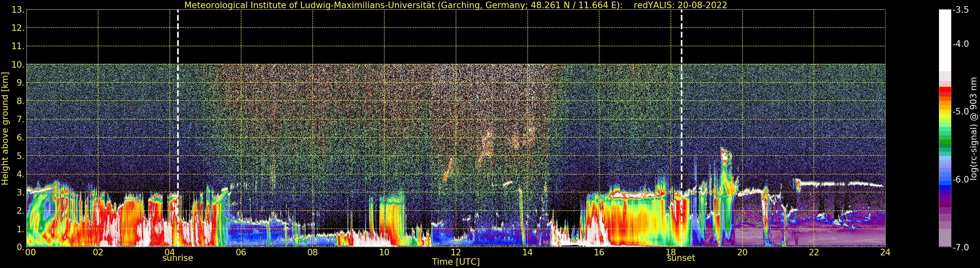Click the '7.' height tick label
980x268 pixels.
tap(21, 119)
